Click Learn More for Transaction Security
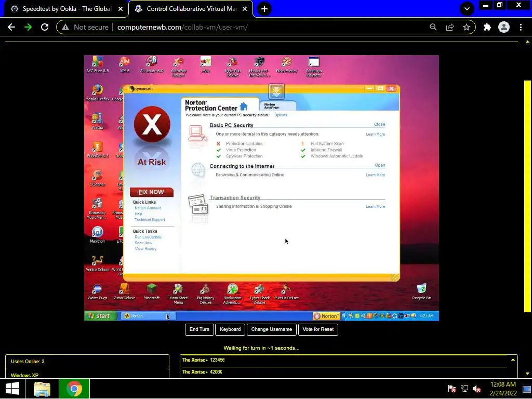The image size is (532, 399). point(375,207)
